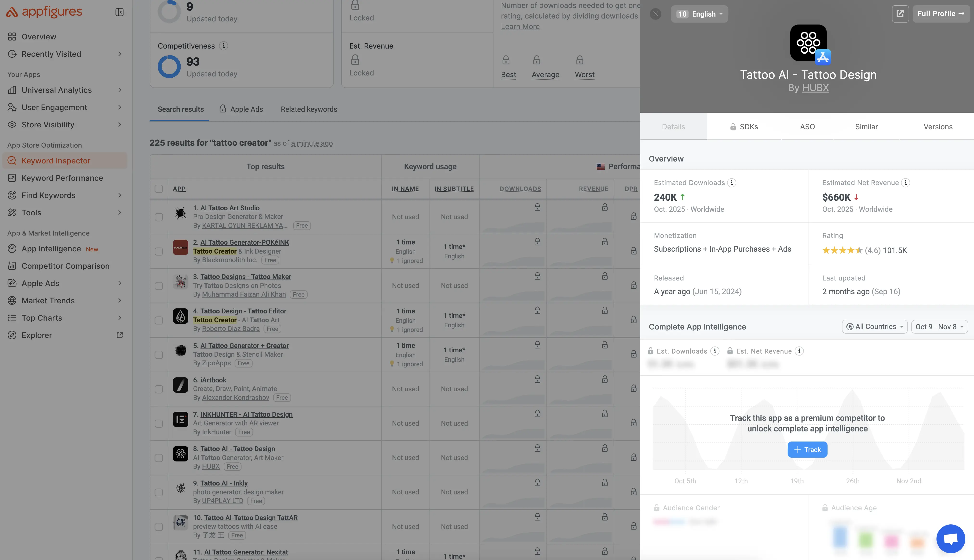Click the Full Profile button
This screenshot has height=560, width=974.
tap(941, 13)
